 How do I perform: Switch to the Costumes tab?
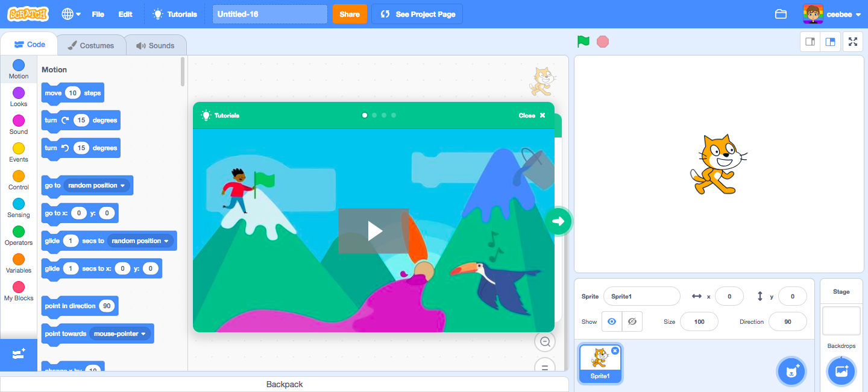coord(91,44)
